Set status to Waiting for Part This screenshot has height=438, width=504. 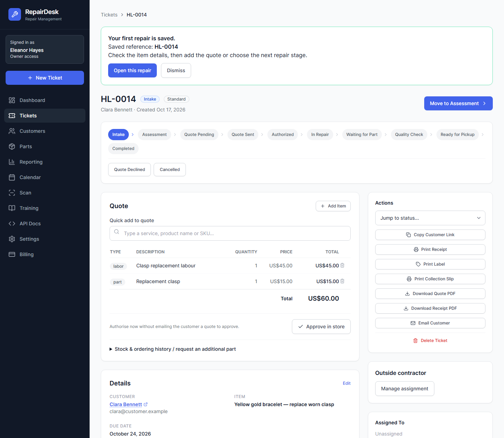(x=362, y=135)
